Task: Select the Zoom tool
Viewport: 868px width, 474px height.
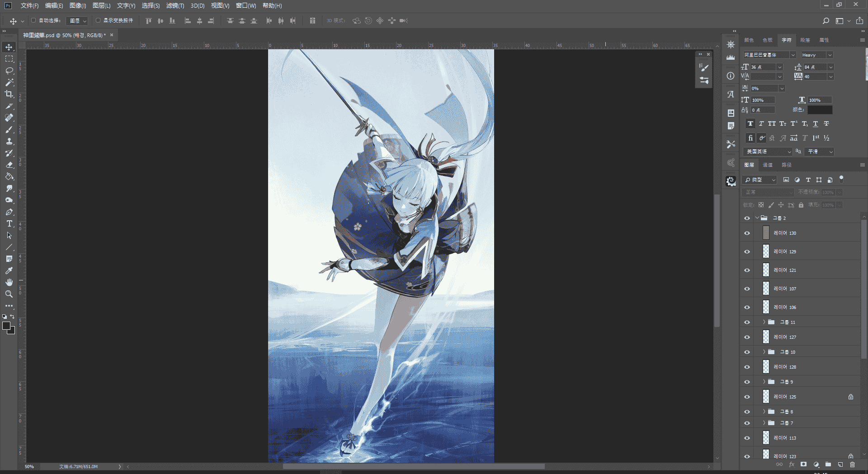Action: click(x=9, y=294)
